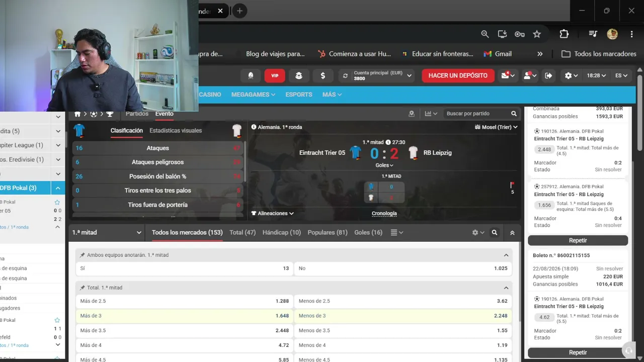The image size is (644, 362).
Task: Expand the Goles dropdown under the score
Action: tap(384, 165)
